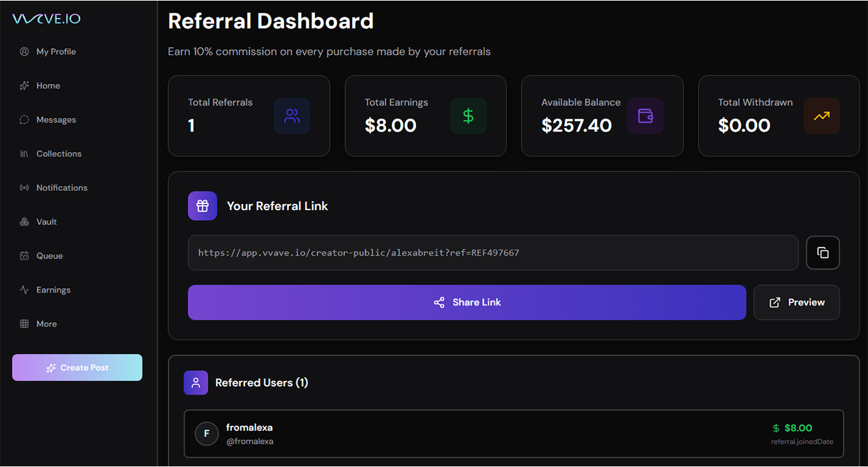Click the green dollar Total Earnings icon
This screenshot has height=467, width=868.
pyautogui.click(x=468, y=116)
